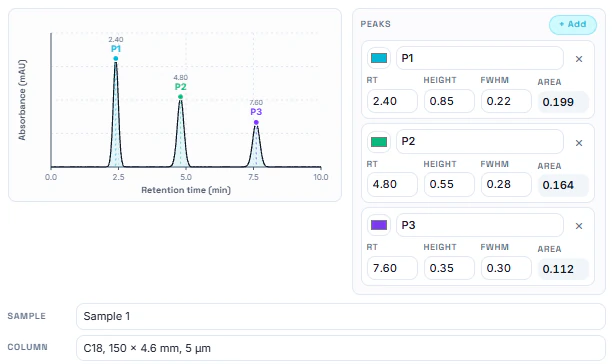This screenshot has height=364, width=614.
Task: Click the 10.0 tick label on x-axis
Action: [321, 177]
